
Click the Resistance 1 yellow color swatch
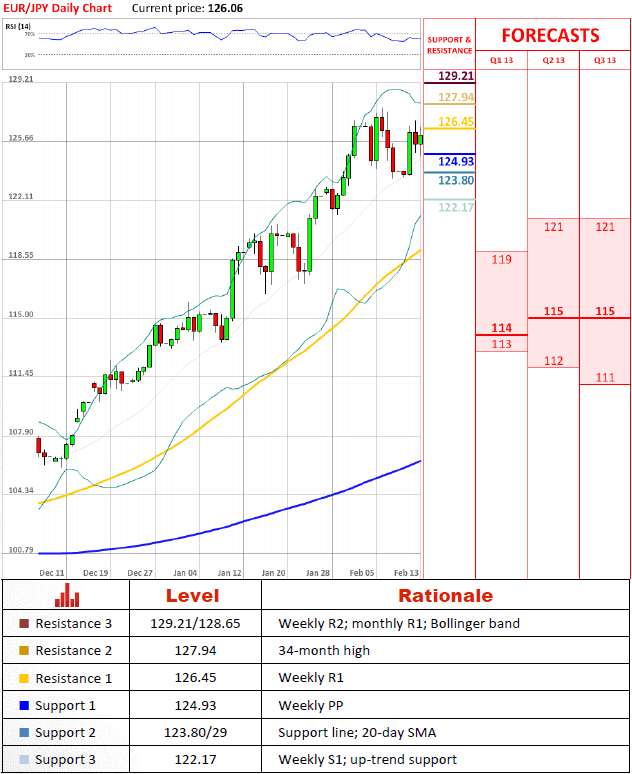(x=24, y=678)
